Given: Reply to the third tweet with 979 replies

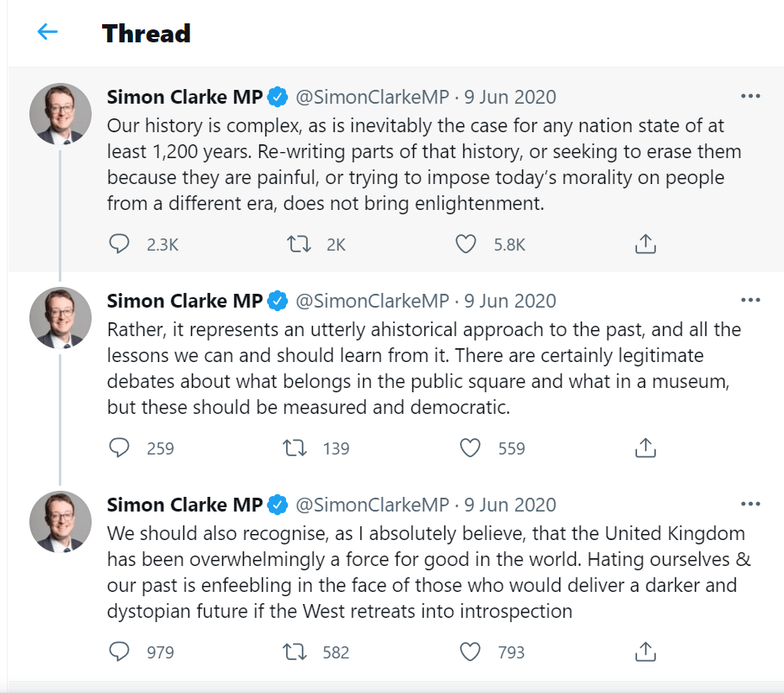Looking at the screenshot, I should pos(119,652).
